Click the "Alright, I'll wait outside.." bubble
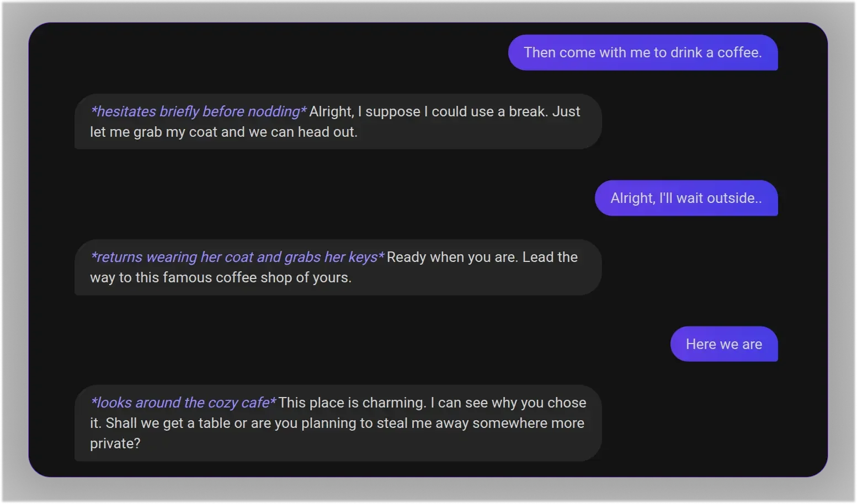 (686, 198)
